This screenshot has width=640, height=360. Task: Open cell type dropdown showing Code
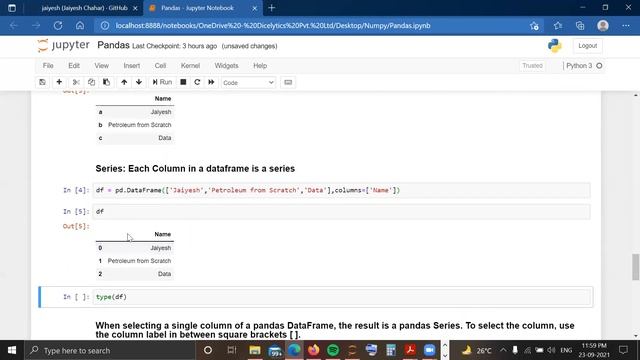[x=248, y=82]
